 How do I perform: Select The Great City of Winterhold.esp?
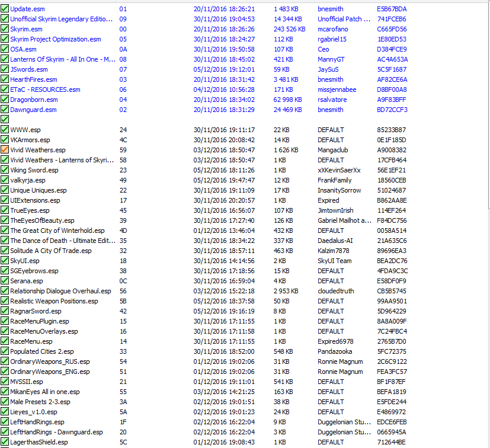point(57,231)
